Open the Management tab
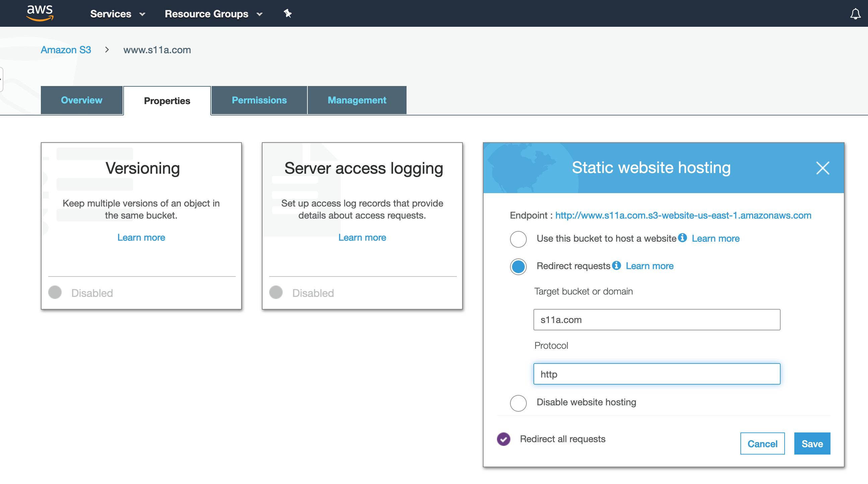 coord(357,100)
